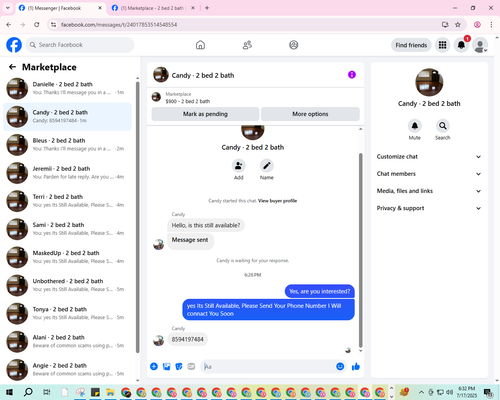Open Windows taskbar search
Viewport: 500px width, 400px height.
click(28, 392)
